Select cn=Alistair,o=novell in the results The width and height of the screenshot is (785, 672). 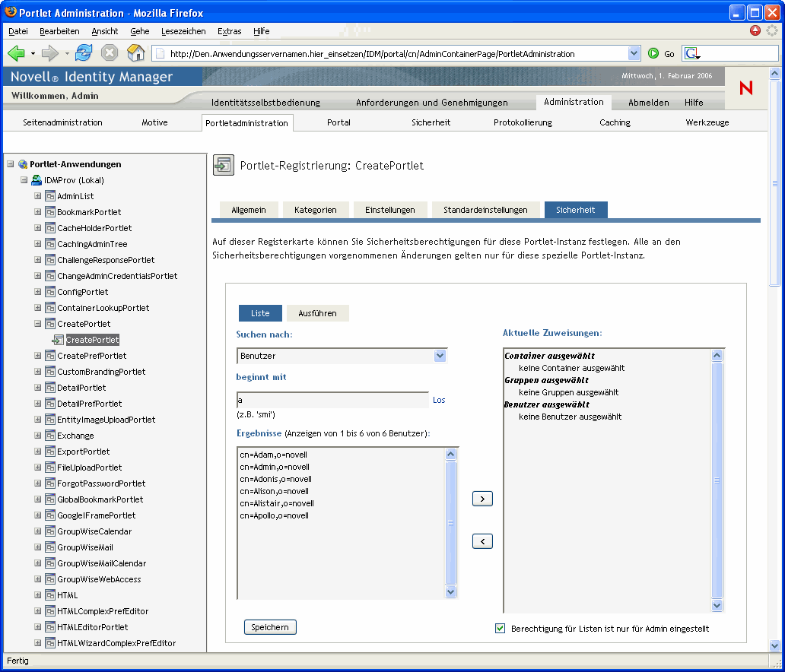coord(277,503)
